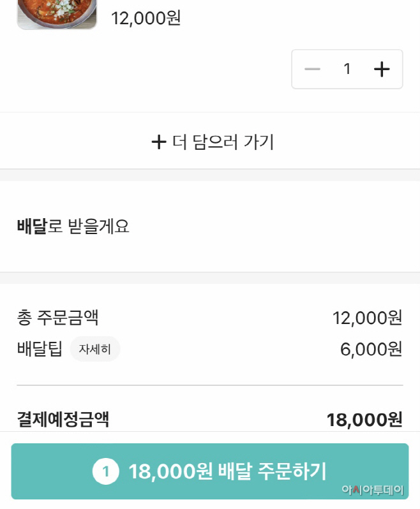Image resolution: width=420 pixels, height=509 pixels.
Task: Tap the 배달팁 label
Action: coord(40,349)
